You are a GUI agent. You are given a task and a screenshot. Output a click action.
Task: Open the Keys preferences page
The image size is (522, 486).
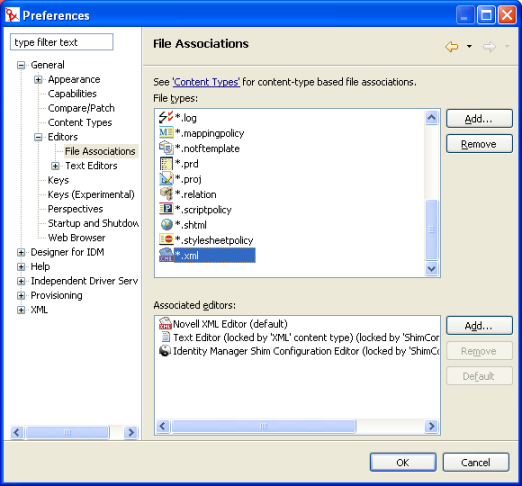pyautogui.click(x=58, y=180)
